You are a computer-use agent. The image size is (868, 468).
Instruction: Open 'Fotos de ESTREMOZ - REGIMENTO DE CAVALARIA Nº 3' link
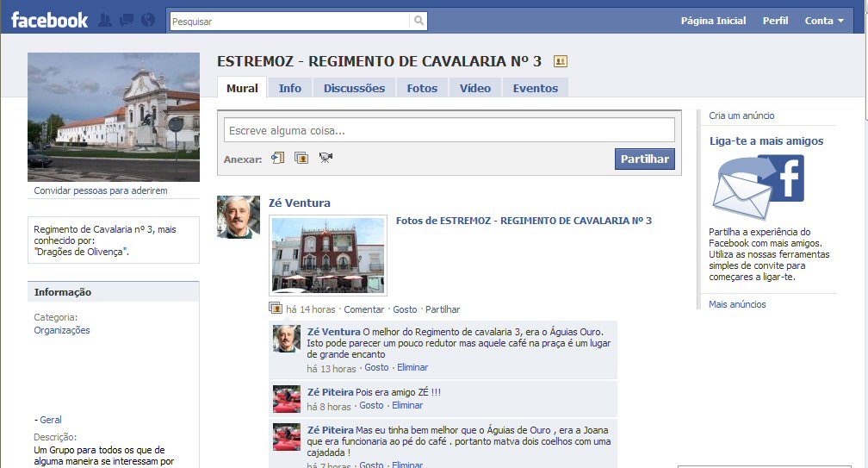point(524,221)
